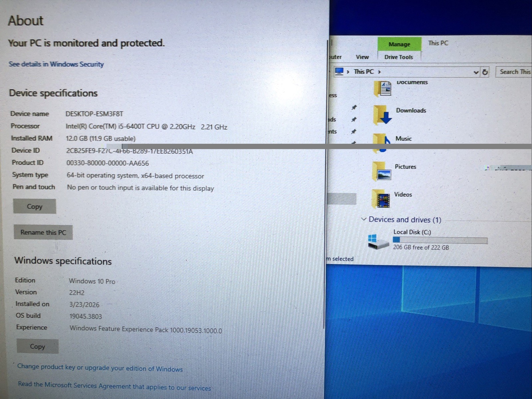Open the Pictures folder icon

382,171
